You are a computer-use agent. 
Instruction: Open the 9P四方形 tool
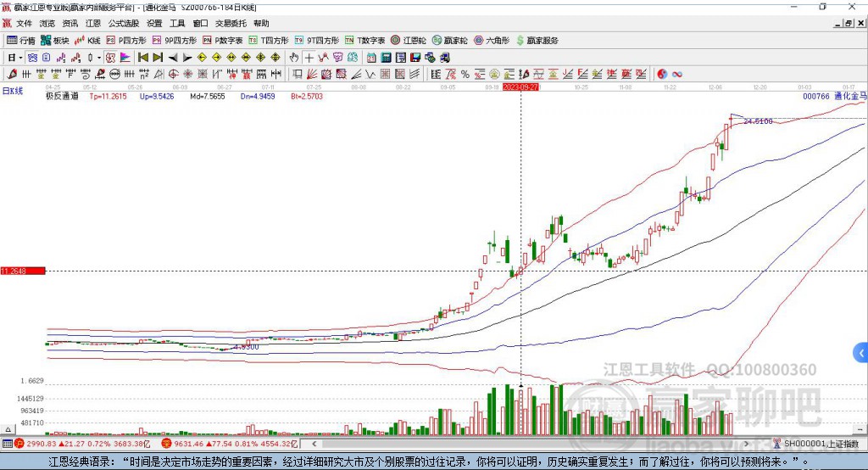click(175, 41)
